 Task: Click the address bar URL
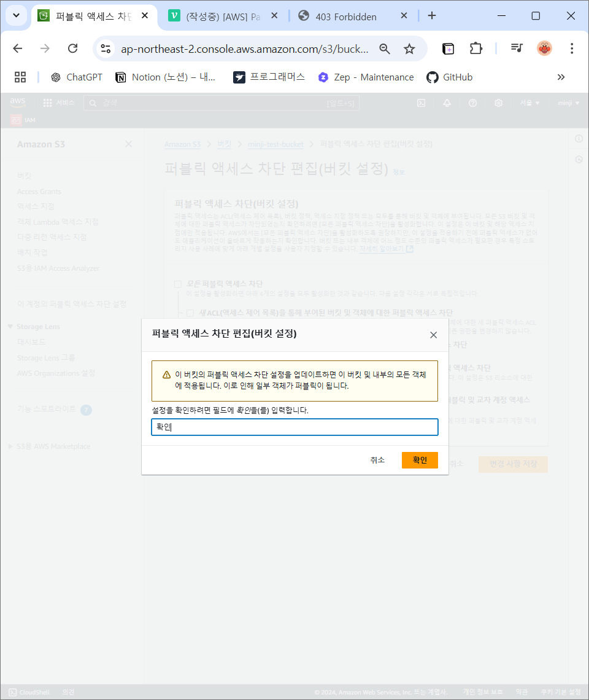click(245, 49)
